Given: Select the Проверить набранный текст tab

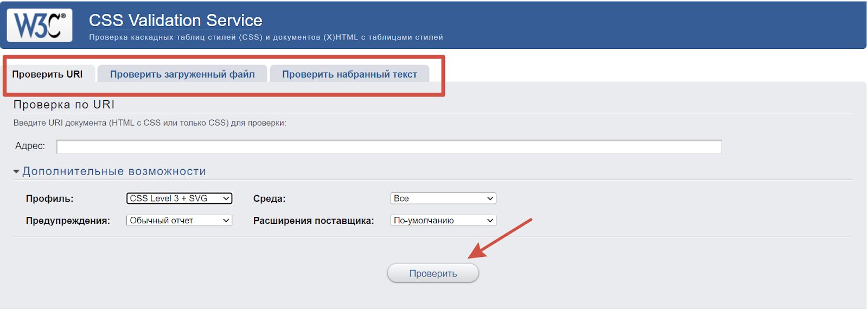Looking at the screenshot, I should pos(349,74).
